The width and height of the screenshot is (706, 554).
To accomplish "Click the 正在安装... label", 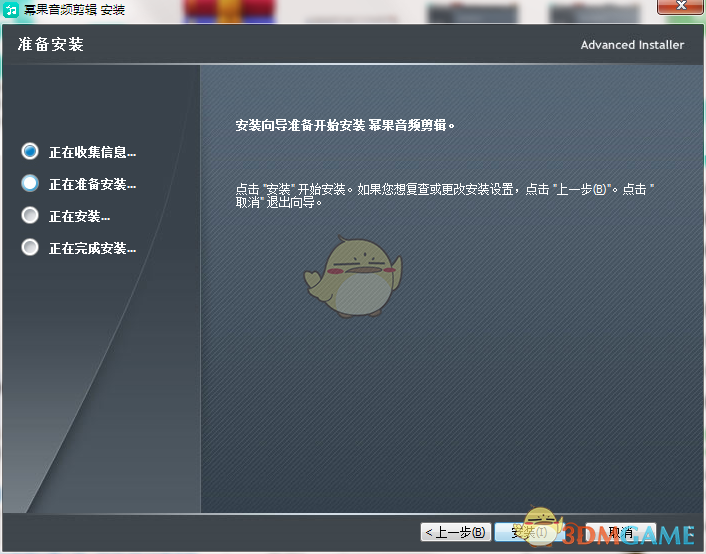I will [x=80, y=216].
